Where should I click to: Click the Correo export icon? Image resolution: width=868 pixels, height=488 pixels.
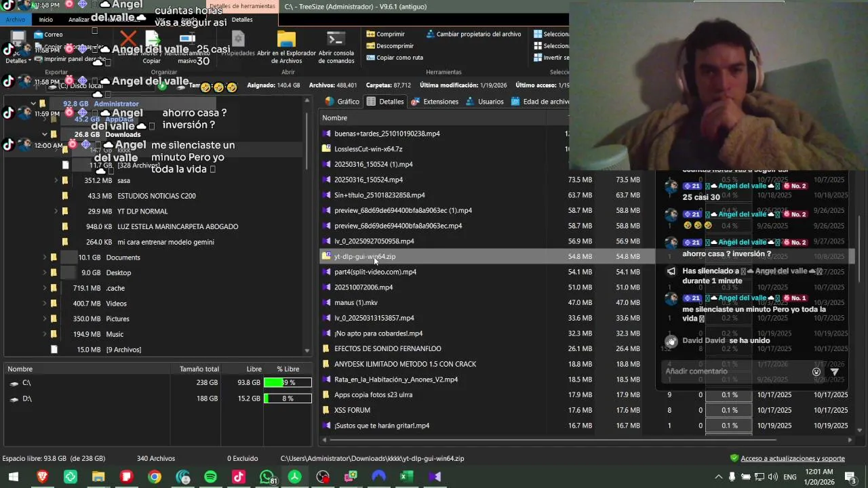pos(48,35)
